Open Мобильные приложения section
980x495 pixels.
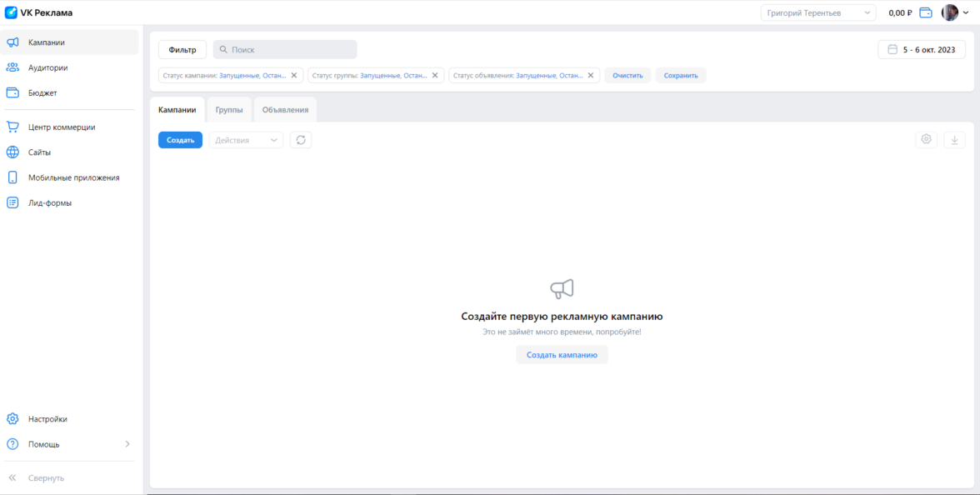tap(73, 177)
